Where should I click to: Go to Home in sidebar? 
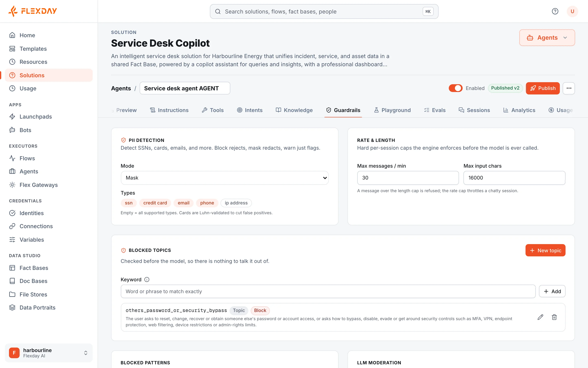(x=49, y=35)
